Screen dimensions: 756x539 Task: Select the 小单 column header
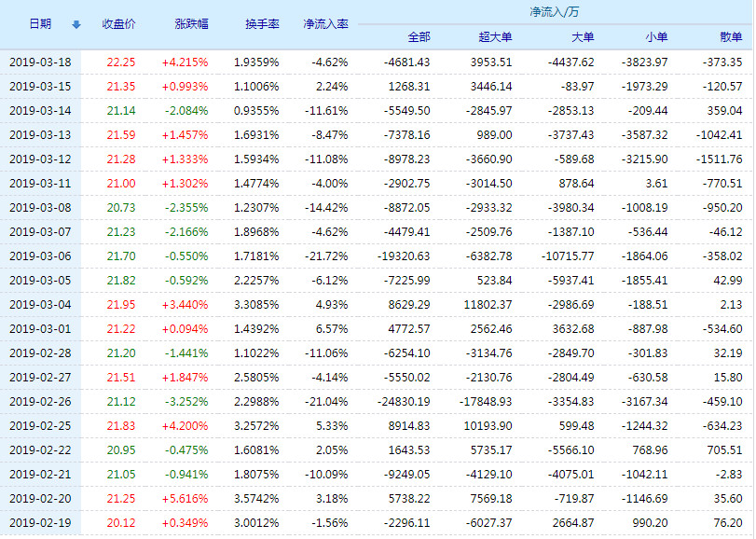click(656, 37)
